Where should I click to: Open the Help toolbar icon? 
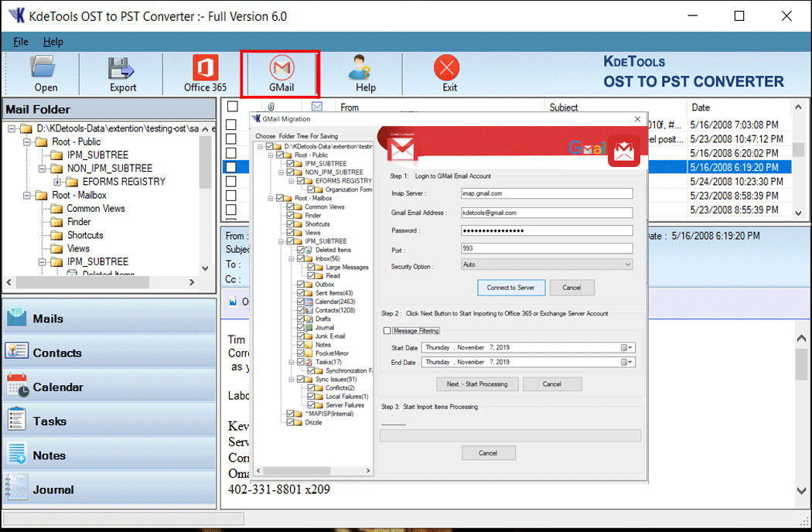click(365, 74)
